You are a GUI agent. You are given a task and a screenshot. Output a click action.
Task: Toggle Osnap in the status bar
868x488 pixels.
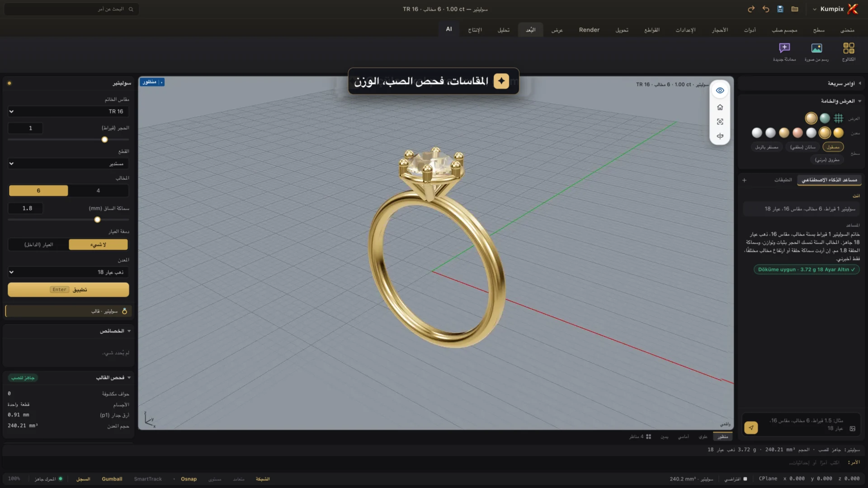pos(189,479)
